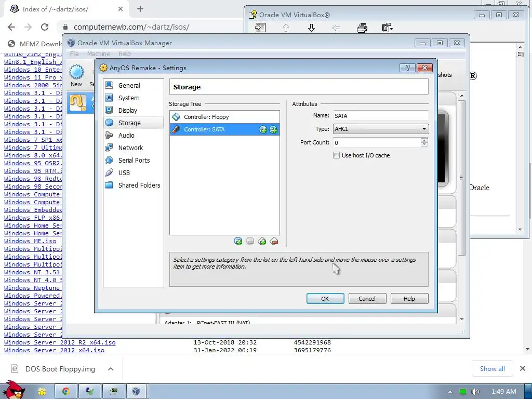Add optical drive to SATA controller
The width and height of the screenshot is (532, 399).
[263, 129]
